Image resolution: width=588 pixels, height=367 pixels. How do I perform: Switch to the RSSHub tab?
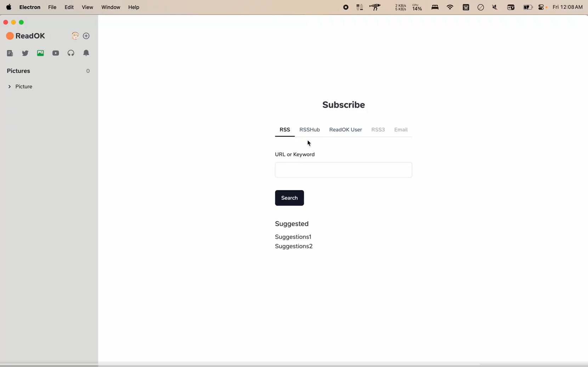309,130
